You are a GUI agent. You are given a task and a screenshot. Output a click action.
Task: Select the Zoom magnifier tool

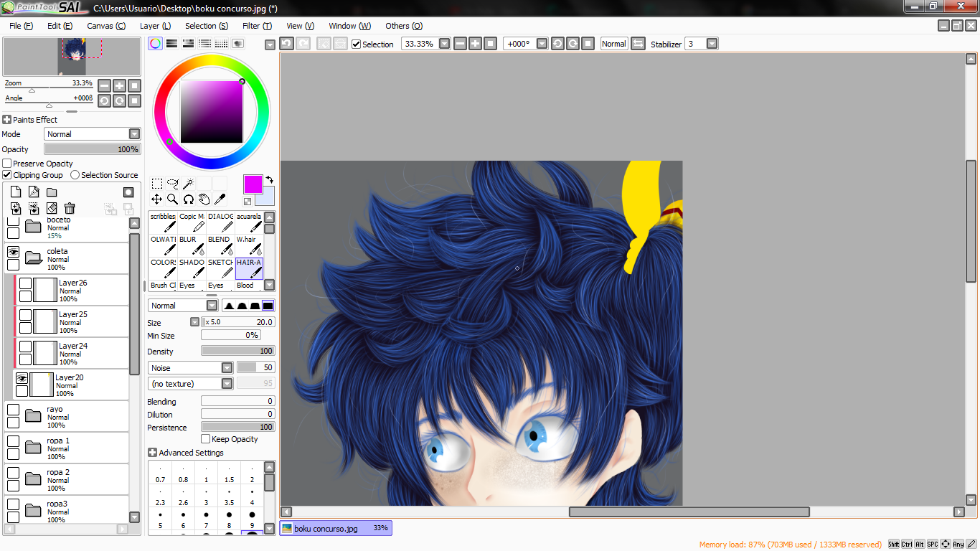pos(172,199)
